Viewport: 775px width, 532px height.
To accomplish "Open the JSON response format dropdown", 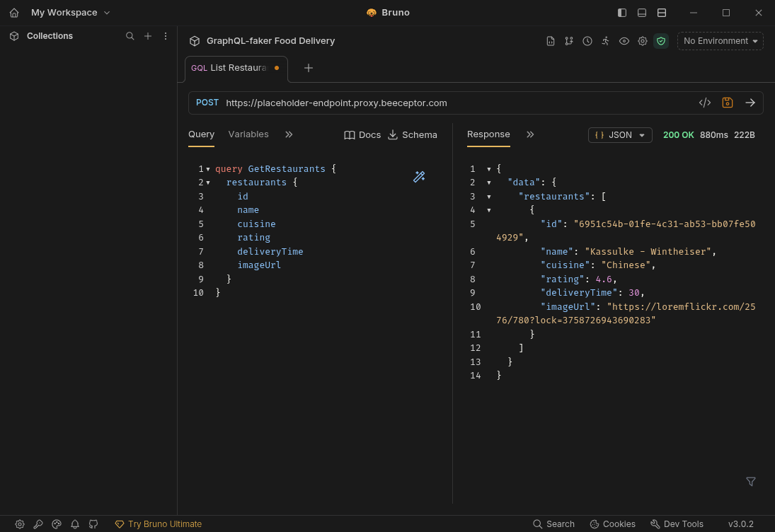I will pos(620,135).
